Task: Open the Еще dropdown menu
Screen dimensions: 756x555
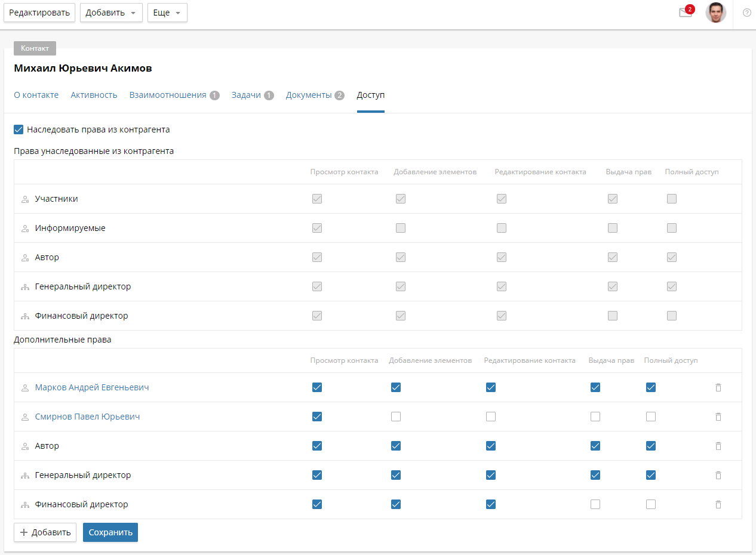Action: [x=167, y=13]
